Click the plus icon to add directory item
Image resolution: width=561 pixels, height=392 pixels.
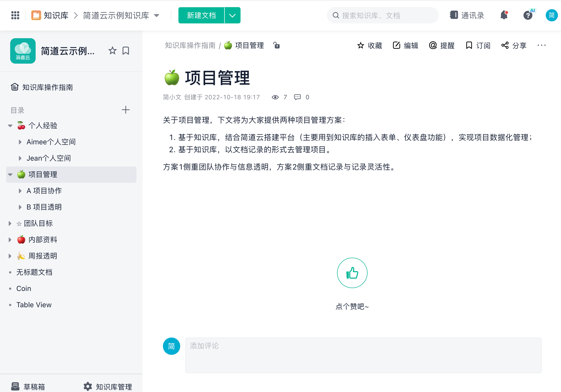tap(125, 110)
